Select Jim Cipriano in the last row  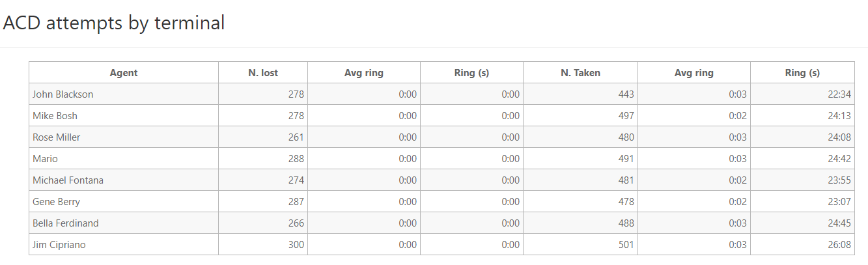coord(59,245)
